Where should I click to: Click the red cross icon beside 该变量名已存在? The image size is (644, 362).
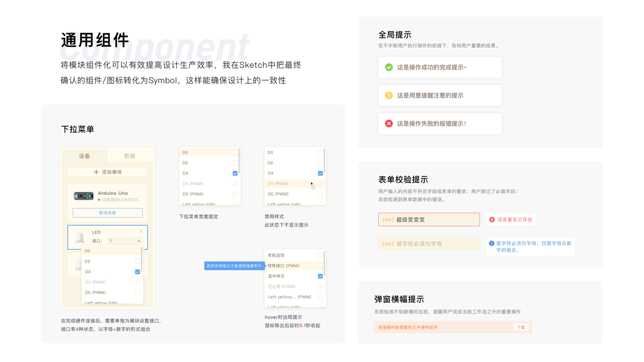tap(492, 220)
